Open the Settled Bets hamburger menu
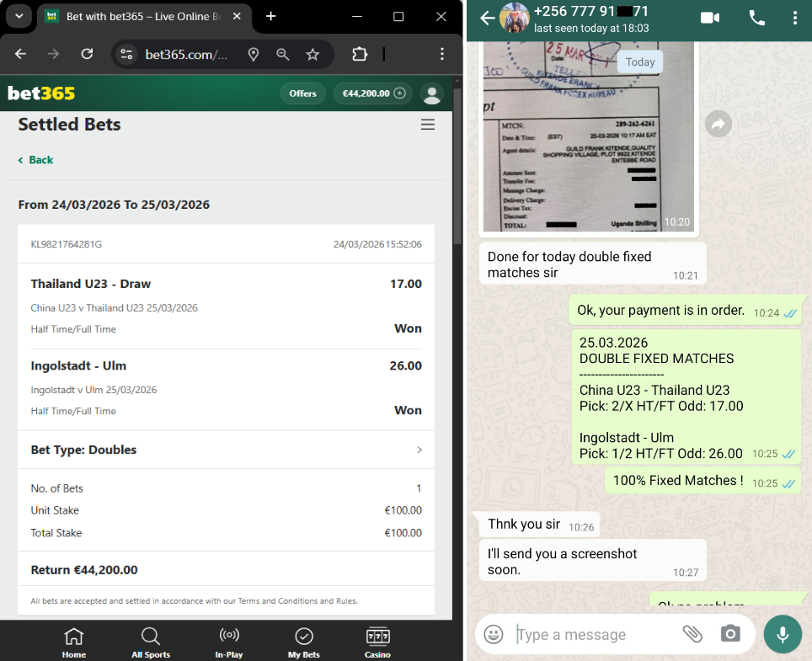812x661 pixels. click(428, 125)
